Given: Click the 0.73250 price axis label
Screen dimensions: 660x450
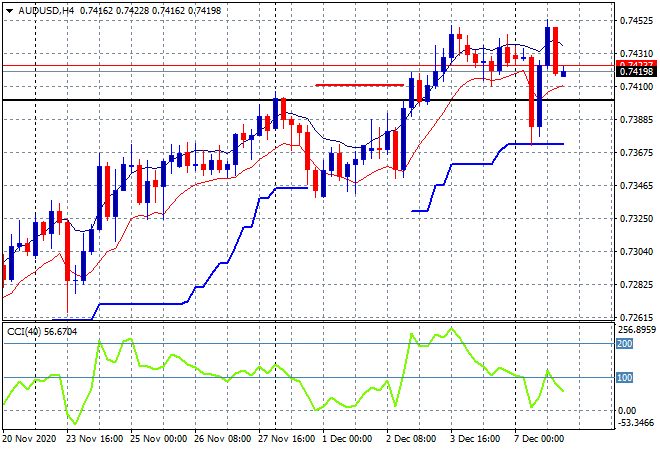Looking at the screenshot, I should point(636,218).
